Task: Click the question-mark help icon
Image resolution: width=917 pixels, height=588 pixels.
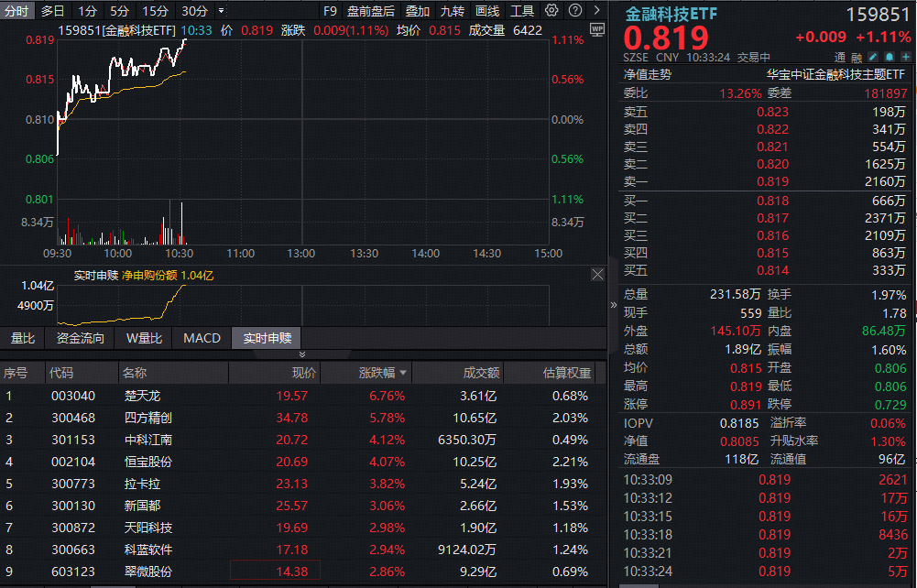Action: coord(575,10)
